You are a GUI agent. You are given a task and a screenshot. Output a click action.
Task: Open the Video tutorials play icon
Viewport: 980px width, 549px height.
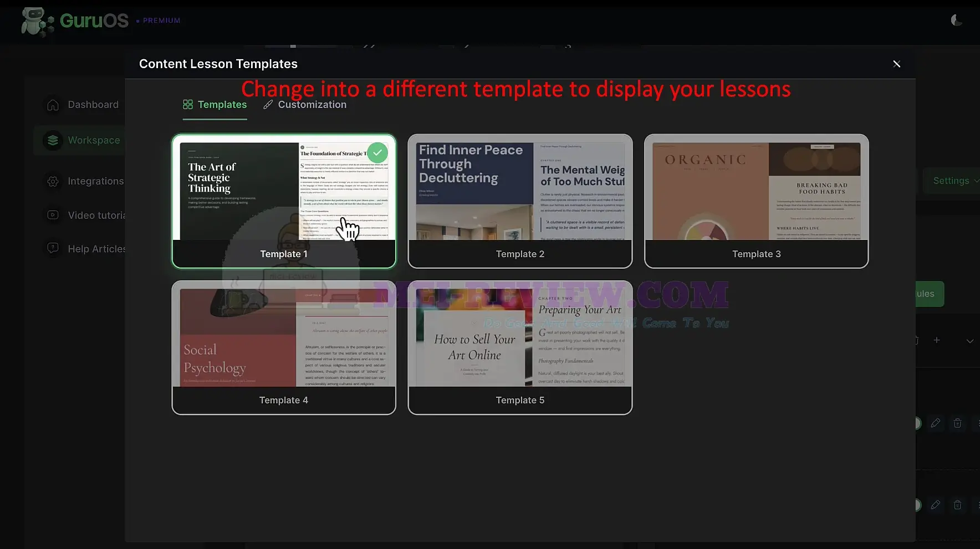click(53, 215)
